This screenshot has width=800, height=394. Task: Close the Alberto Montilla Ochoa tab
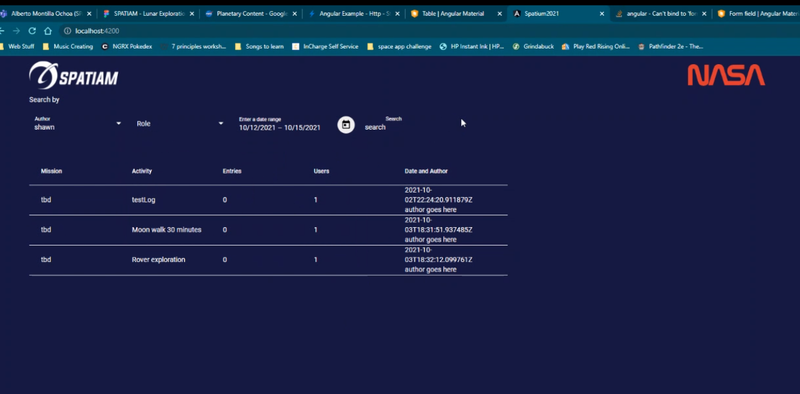[90, 14]
